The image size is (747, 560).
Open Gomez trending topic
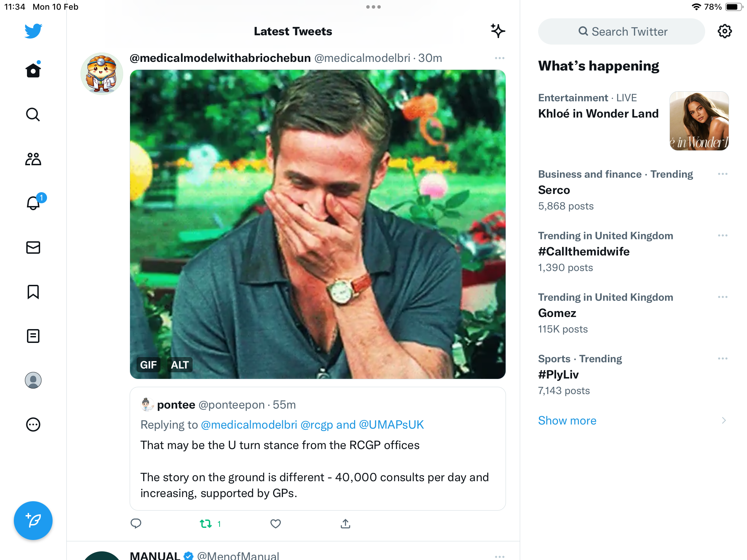coord(557,313)
